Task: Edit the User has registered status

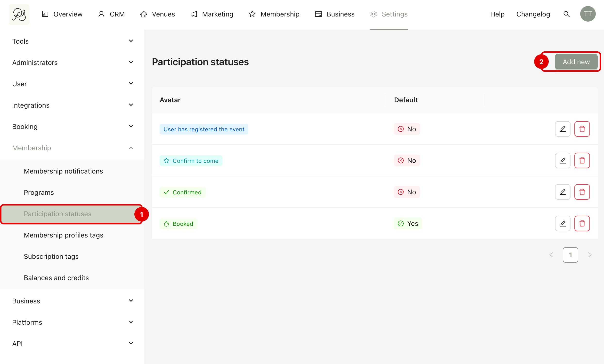Action: tap(563, 129)
